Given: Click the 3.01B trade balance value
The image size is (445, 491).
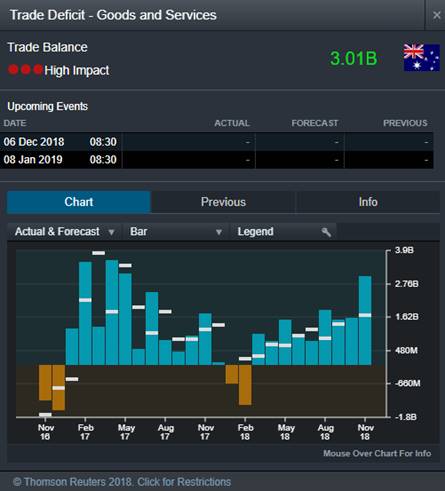Looking at the screenshot, I should point(353,58).
